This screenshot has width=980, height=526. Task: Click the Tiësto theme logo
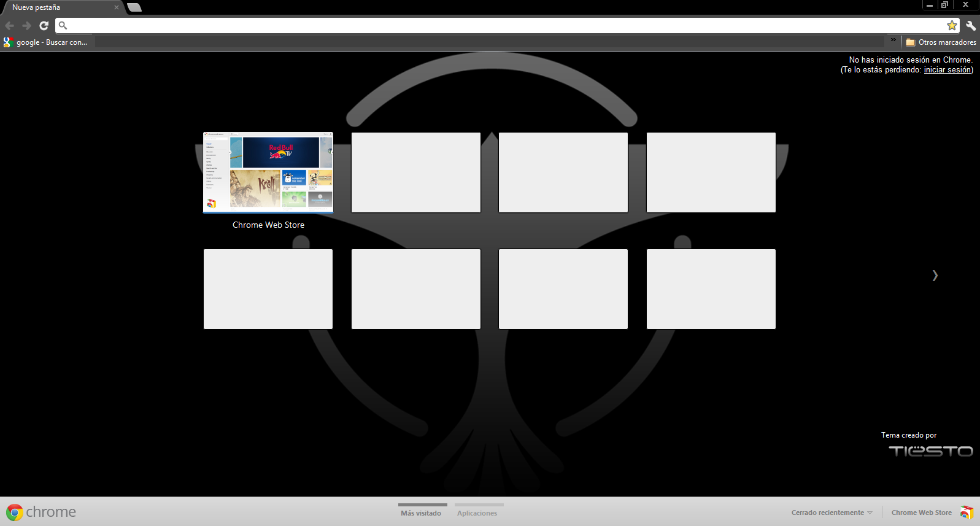930,451
